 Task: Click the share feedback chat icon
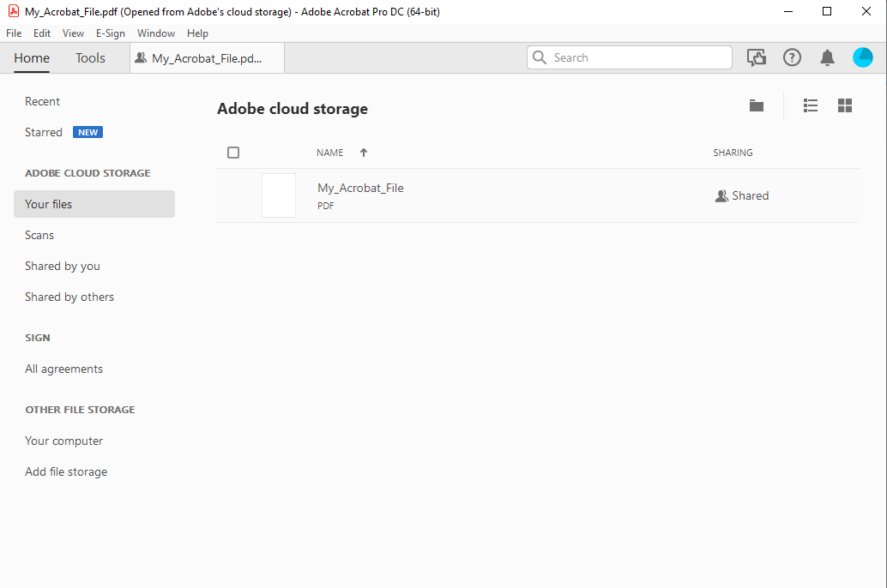(757, 57)
